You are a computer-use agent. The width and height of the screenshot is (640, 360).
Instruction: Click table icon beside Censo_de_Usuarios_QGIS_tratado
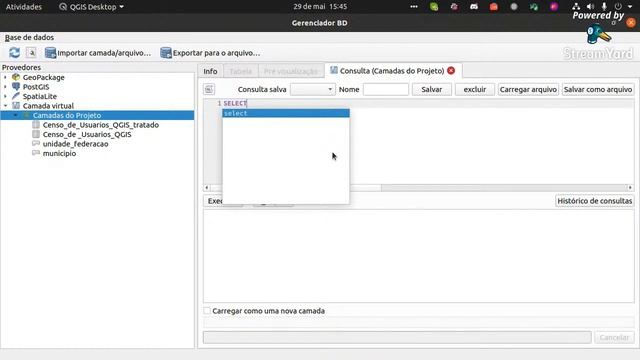tap(36, 125)
